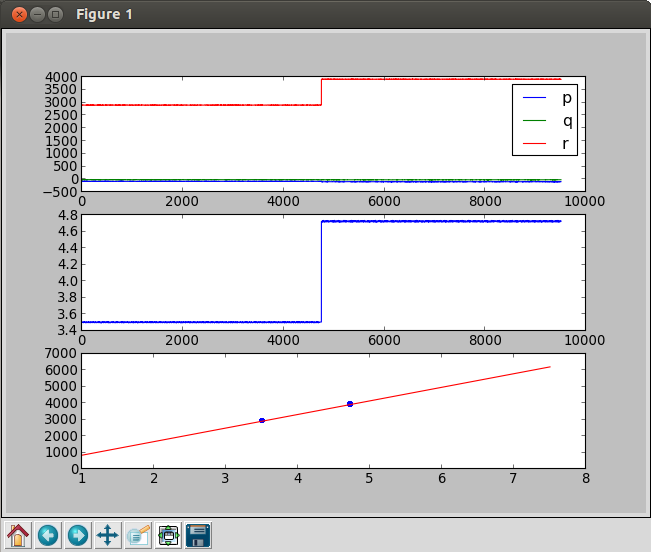Viewport: 651px width, 552px height.
Task: Click the blue line sample in legend
Action: click(534, 98)
